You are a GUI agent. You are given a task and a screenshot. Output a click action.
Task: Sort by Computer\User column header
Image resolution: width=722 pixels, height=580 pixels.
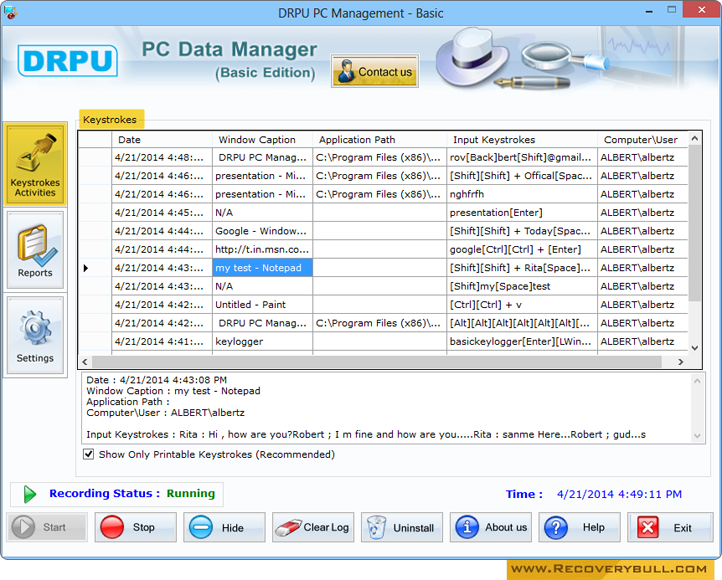[x=642, y=140]
